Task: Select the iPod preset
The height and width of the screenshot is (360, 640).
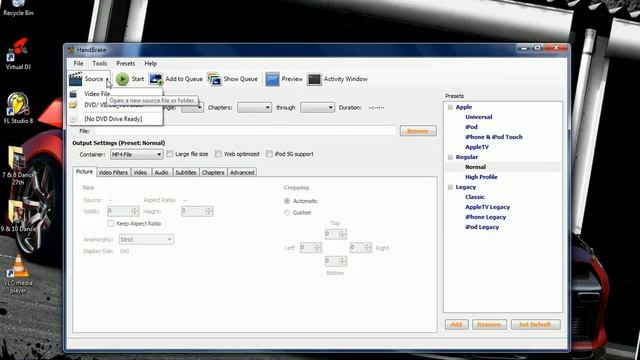Action: tap(471, 127)
